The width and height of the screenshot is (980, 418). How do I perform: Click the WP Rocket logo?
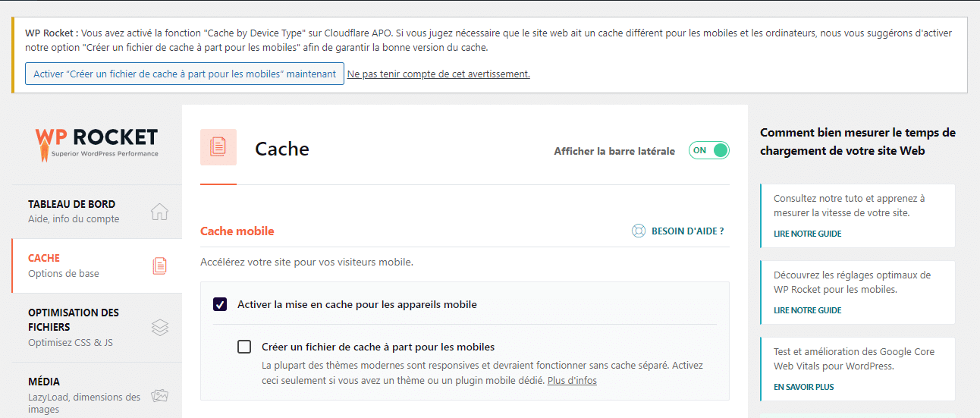(96, 143)
